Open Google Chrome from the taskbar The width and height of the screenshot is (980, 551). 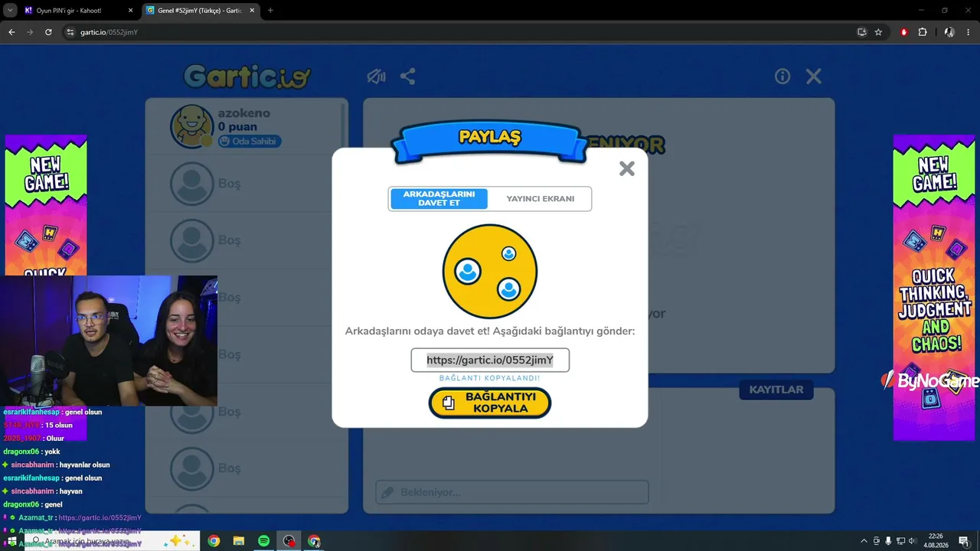214,541
